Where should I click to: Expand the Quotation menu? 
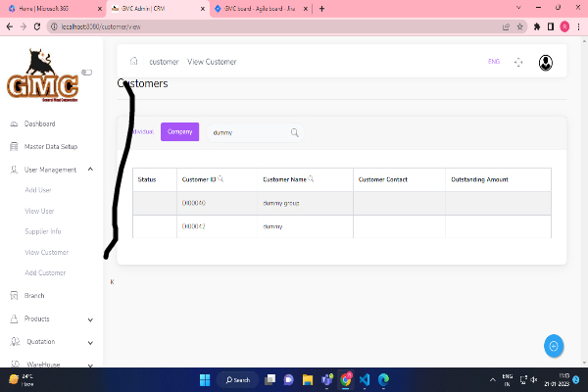[90, 342]
